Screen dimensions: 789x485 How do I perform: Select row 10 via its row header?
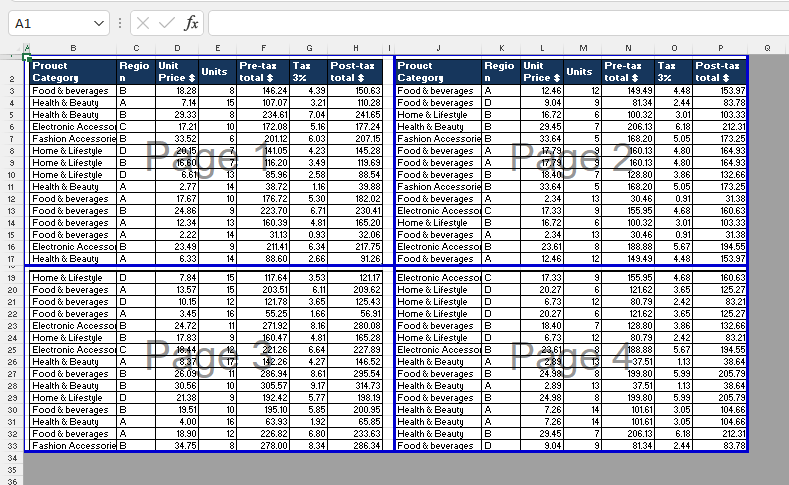pyautogui.click(x=12, y=175)
